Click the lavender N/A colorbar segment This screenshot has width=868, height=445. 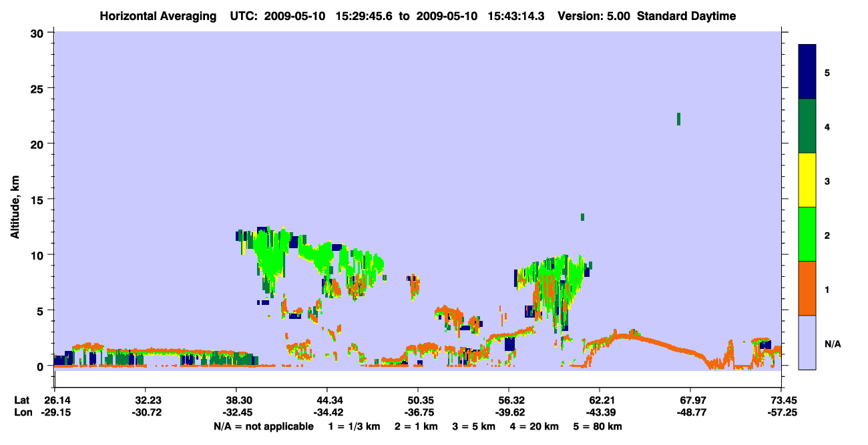[807, 342]
